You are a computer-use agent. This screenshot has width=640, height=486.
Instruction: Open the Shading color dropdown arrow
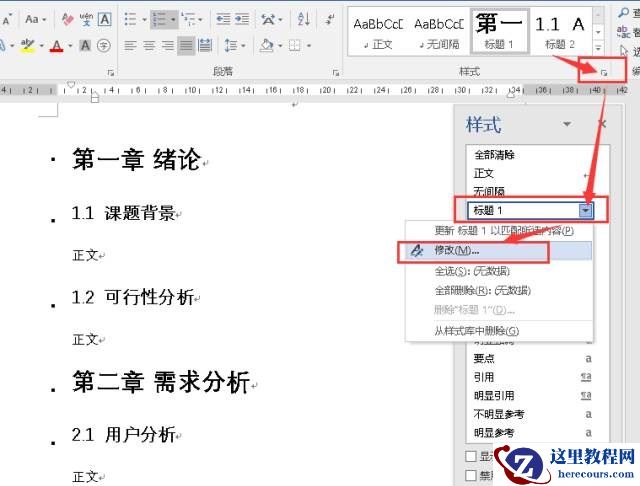point(280,46)
